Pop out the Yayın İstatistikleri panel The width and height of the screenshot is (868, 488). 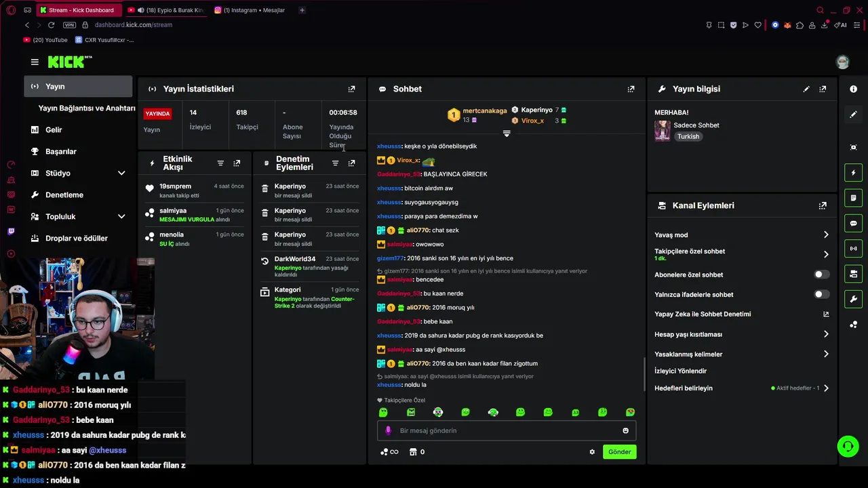[x=351, y=89]
